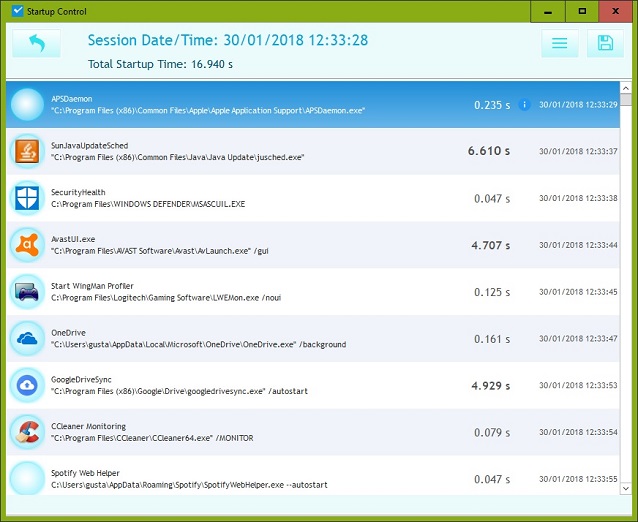The width and height of the screenshot is (638, 522).
Task: Select the OneDrive entry name
Action: [x=68, y=333]
